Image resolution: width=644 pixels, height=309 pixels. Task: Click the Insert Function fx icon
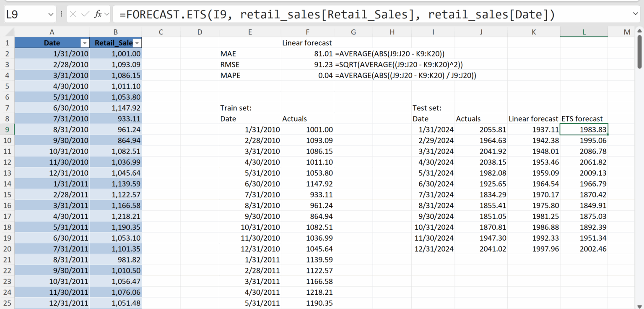(98, 14)
